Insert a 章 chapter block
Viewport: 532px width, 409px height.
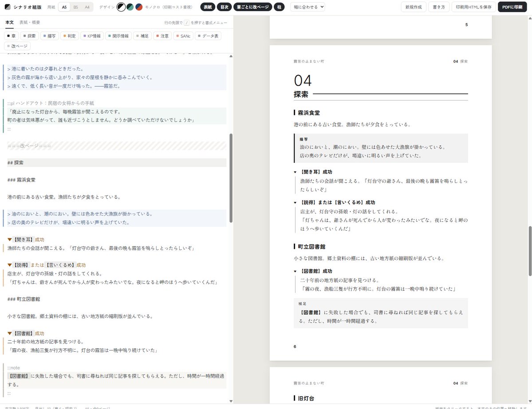(11, 36)
